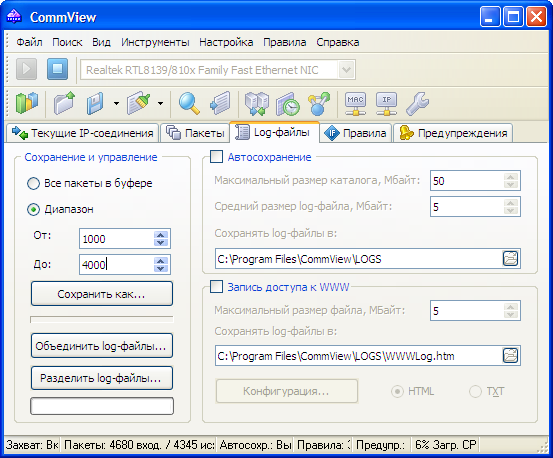The height and width of the screenshot is (458, 553).
Task: Minimize the CommView window
Action: pyautogui.click(x=490, y=17)
